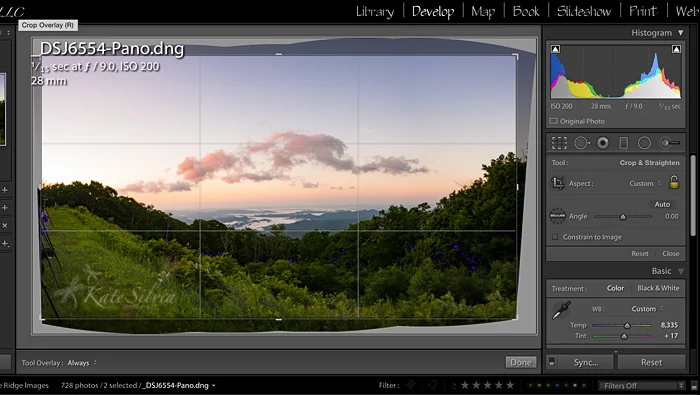Open the Book module
The width and height of the screenshot is (700, 395).
[526, 11]
